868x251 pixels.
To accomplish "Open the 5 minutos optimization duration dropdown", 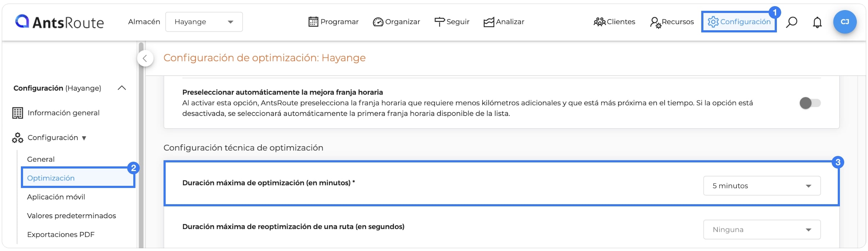I will pyautogui.click(x=762, y=186).
